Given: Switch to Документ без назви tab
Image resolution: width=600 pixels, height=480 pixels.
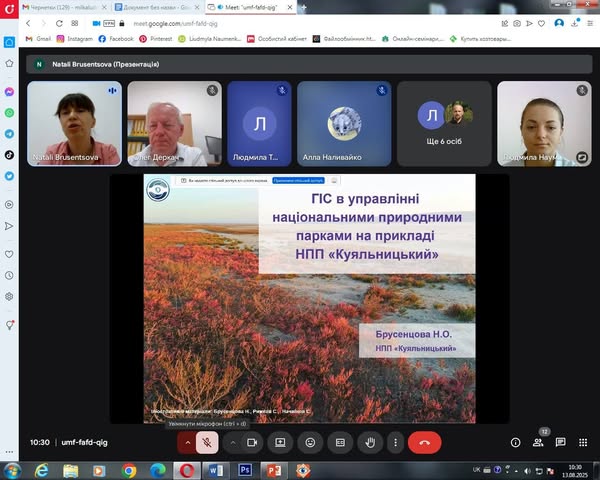Looking at the screenshot, I should [x=157, y=7].
